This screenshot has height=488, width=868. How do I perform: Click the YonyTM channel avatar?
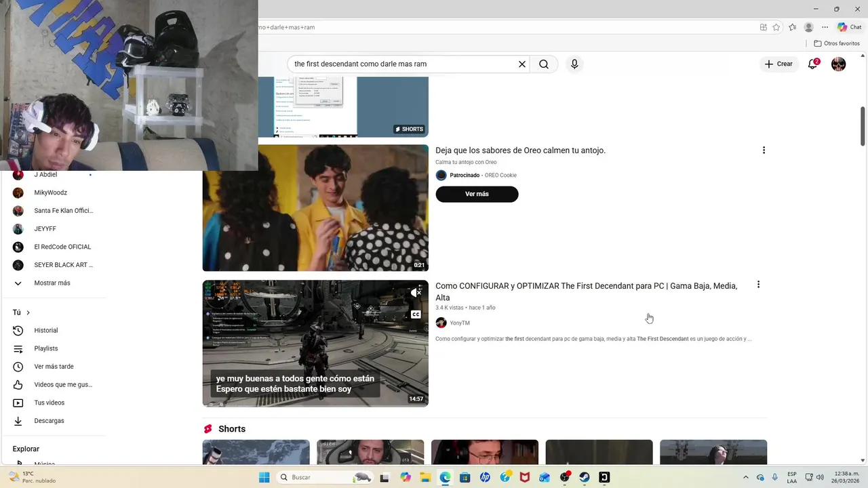point(441,323)
